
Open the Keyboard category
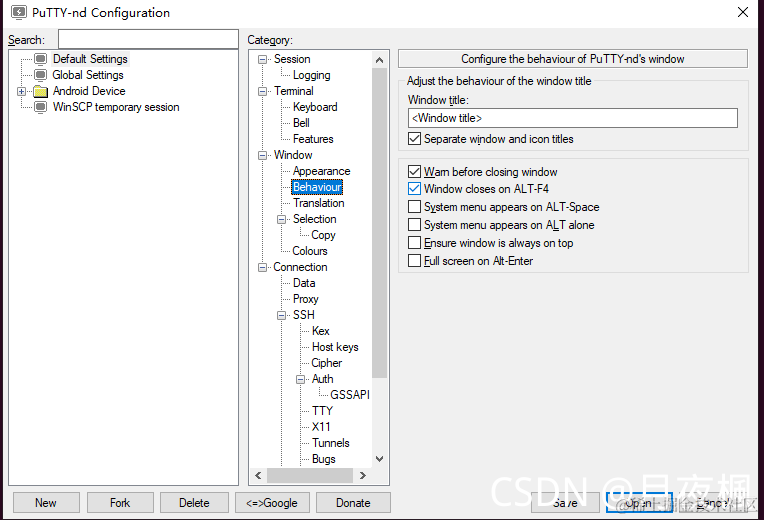[315, 107]
